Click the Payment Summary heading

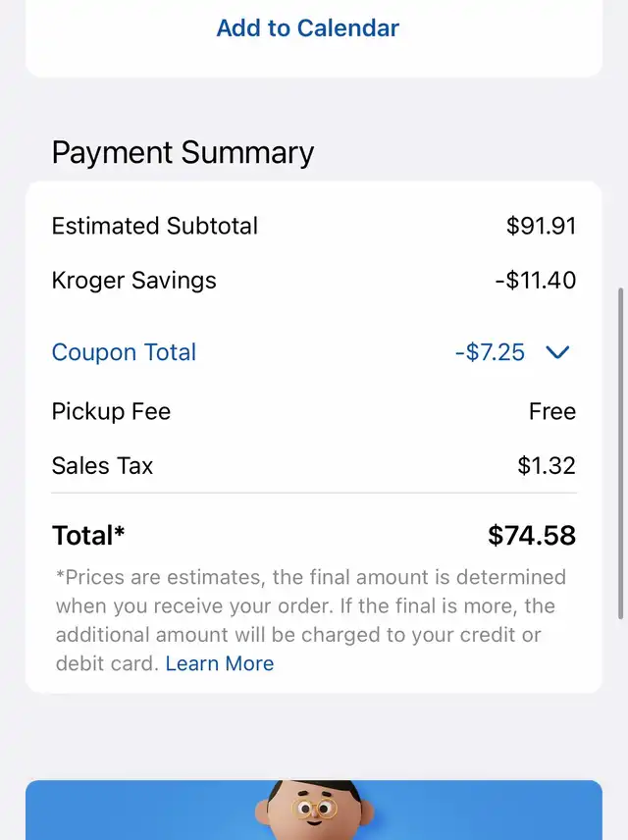183,153
